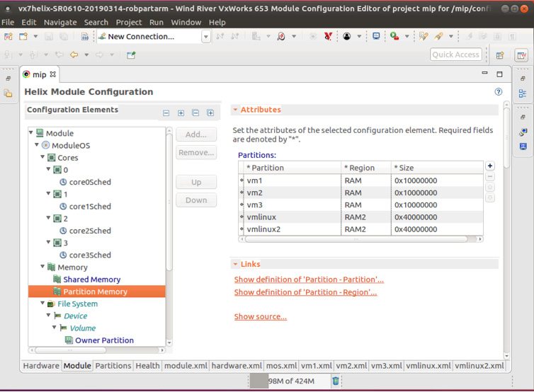Maximize the mip editor pane
Image resolution: width=534 pixels, height=392 pixels.
[499, 74]
